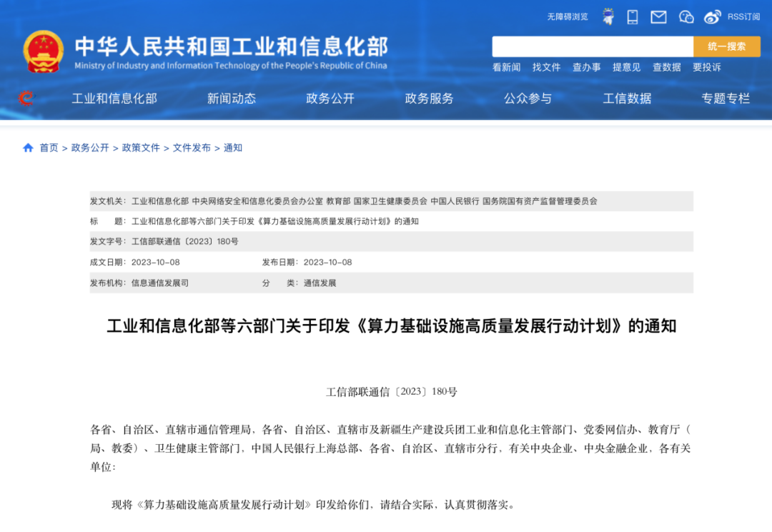Viewport: 772px width, 532px height.
Task: Click the 政策文件 breadcrumb link
Action: (x=139, y=149)
